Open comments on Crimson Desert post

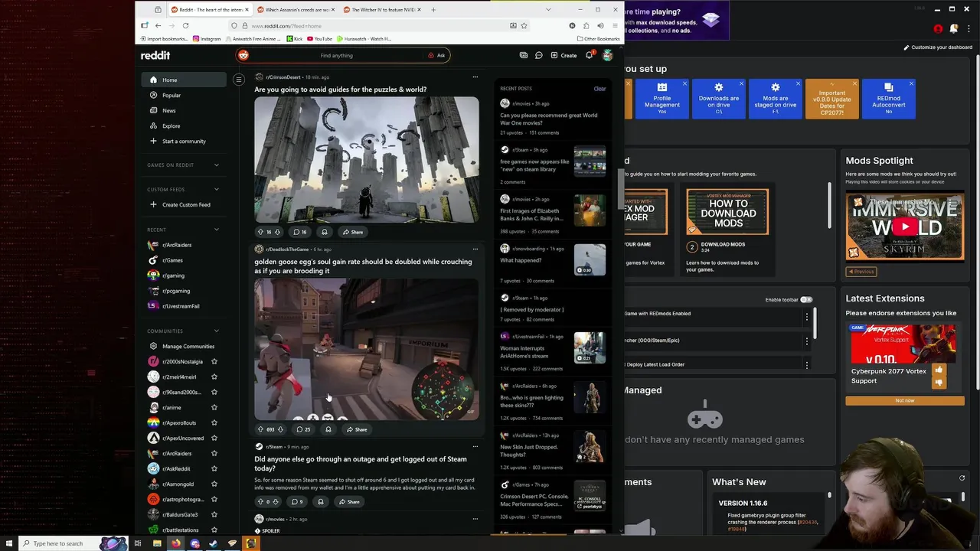click(300, 232)
